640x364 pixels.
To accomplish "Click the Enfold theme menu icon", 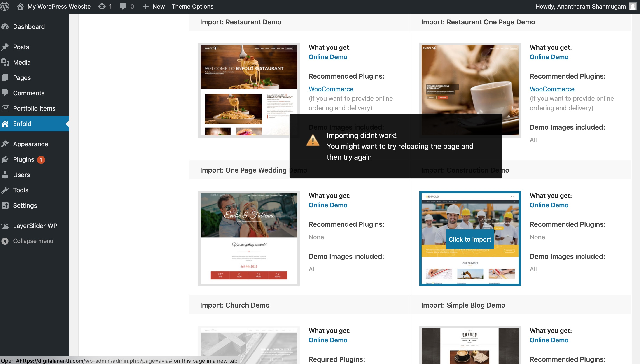I will (6, 123).
